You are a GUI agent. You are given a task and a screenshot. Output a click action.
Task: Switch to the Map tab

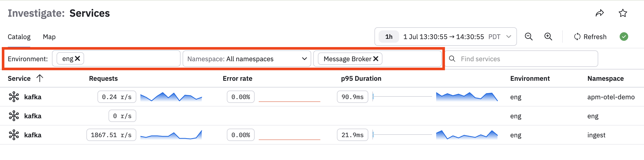49,37
